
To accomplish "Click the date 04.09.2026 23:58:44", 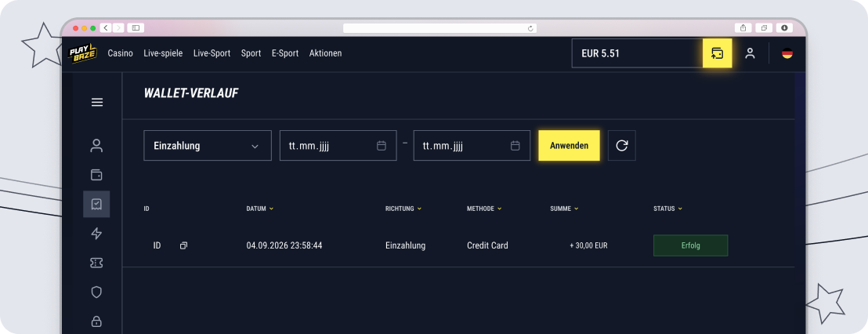I will pos(284,245).
